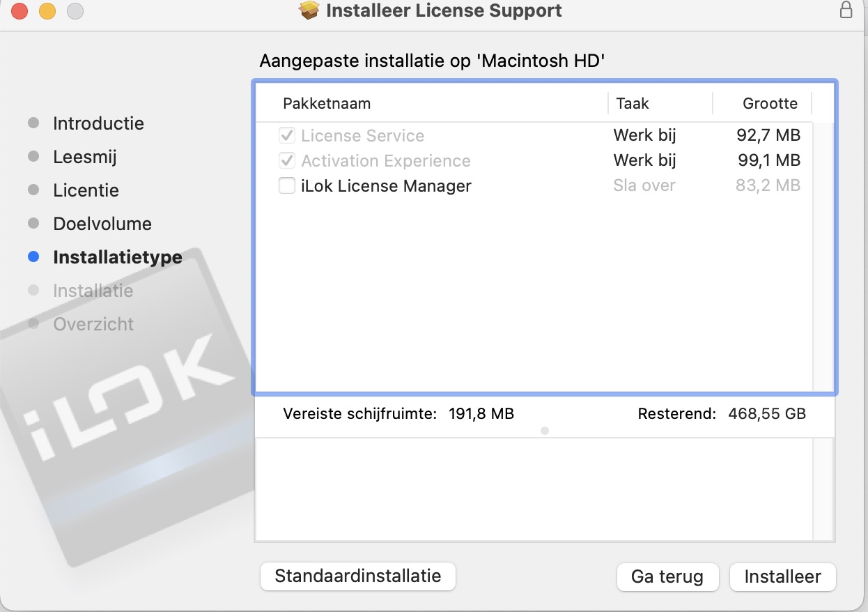Select the Leesmij step in sidebar
868x612 pixels.
[x=85, y=157]
